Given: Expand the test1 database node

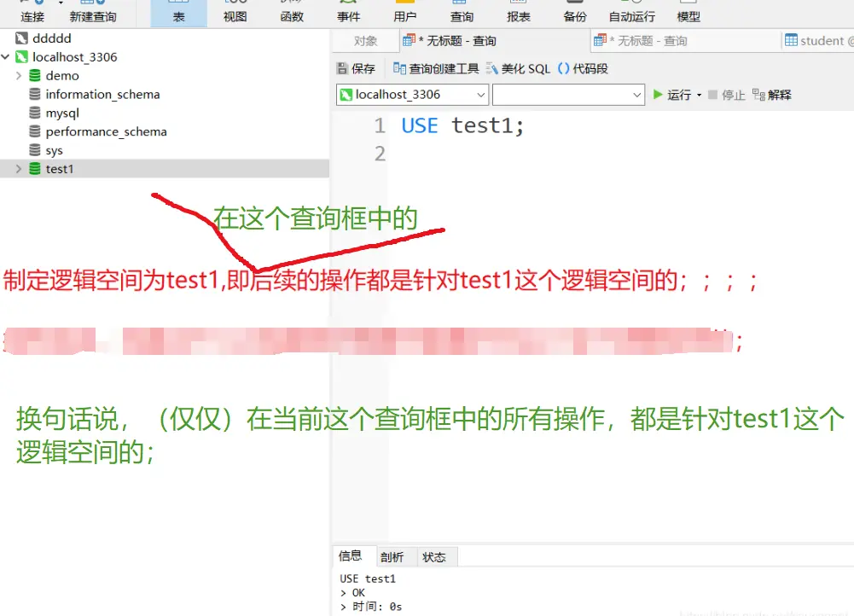Looking at the screenshot, I should pyautogui.click(x=19, y=169).
